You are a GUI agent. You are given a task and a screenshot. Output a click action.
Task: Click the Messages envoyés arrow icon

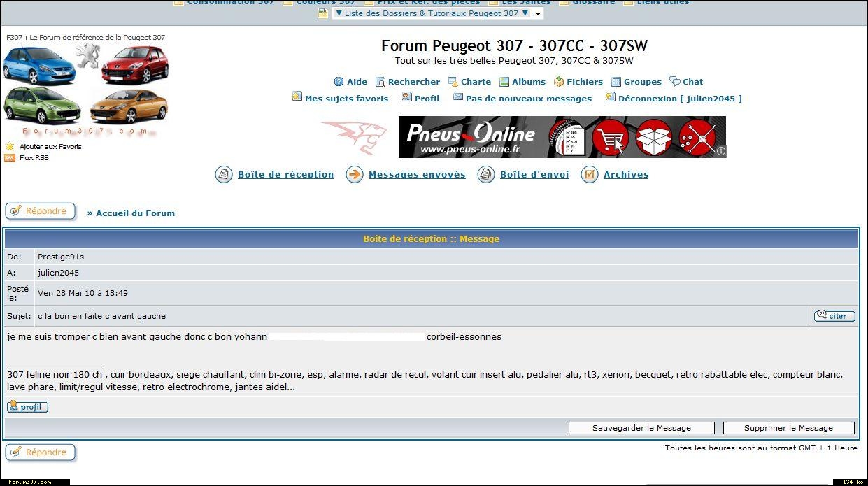[355, 175]
